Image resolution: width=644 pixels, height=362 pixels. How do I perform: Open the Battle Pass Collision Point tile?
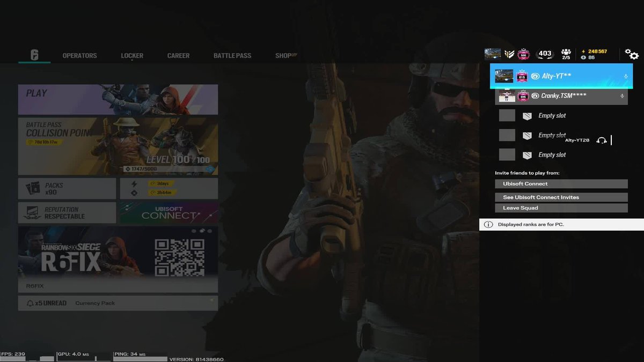pos(118,146)
